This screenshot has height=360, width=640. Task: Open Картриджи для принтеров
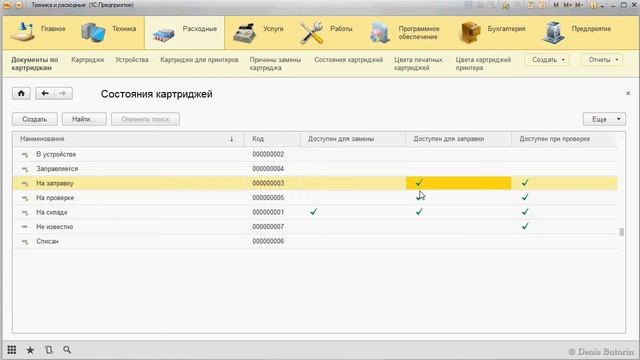coord(199,60)
